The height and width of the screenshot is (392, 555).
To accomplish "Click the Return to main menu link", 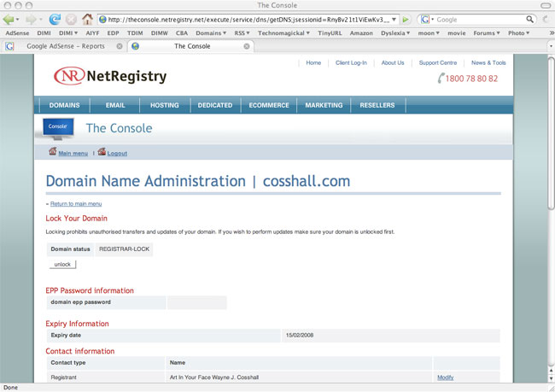I will click(76, 204).
